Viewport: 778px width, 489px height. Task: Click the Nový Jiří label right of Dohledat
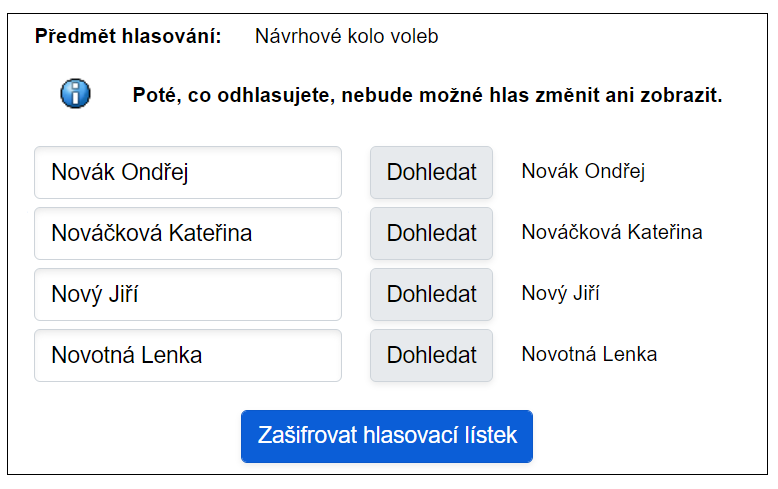point(560,294)
